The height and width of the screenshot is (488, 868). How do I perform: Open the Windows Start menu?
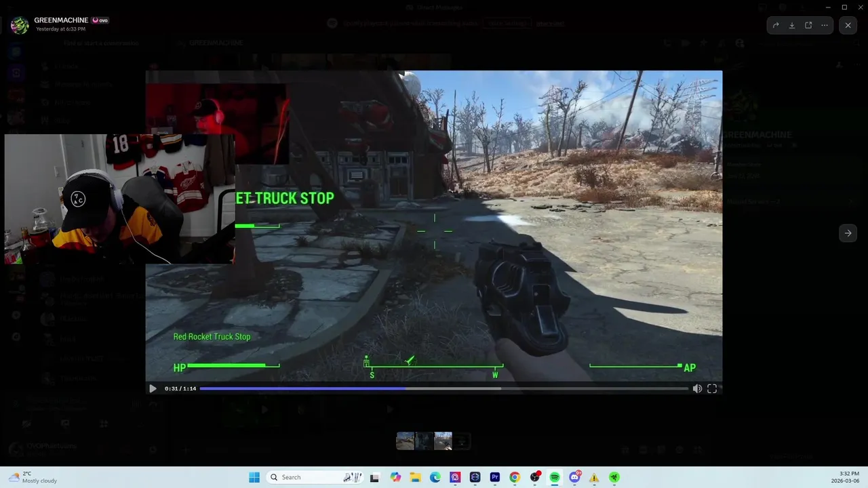[254, 477]
